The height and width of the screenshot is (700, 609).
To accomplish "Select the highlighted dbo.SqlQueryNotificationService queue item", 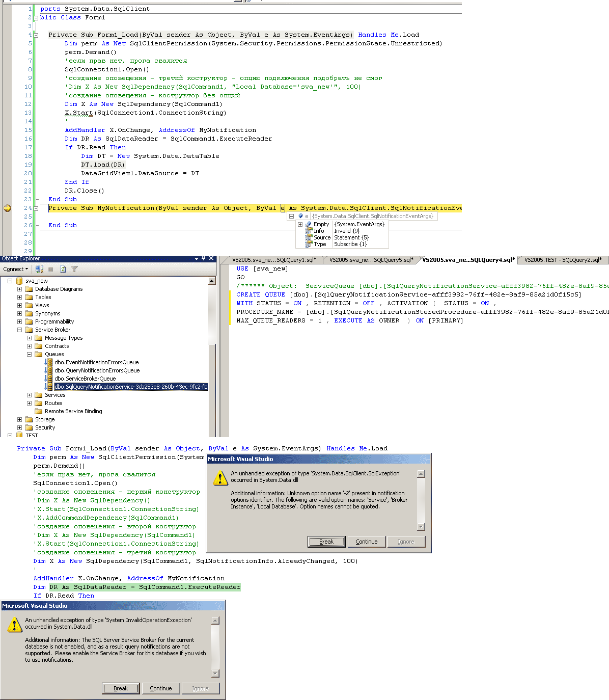I will pos(131,387).
